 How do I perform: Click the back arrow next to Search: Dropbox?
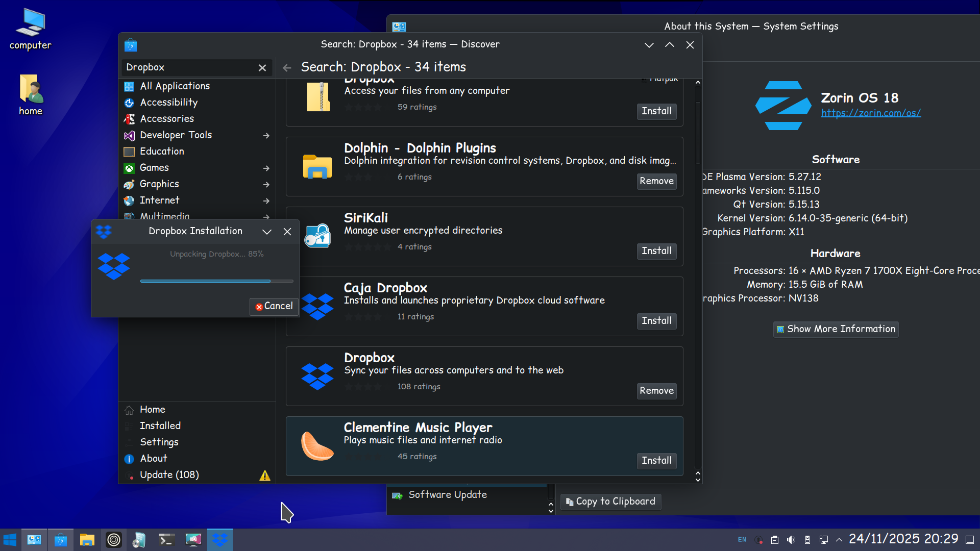click(287, 67)
